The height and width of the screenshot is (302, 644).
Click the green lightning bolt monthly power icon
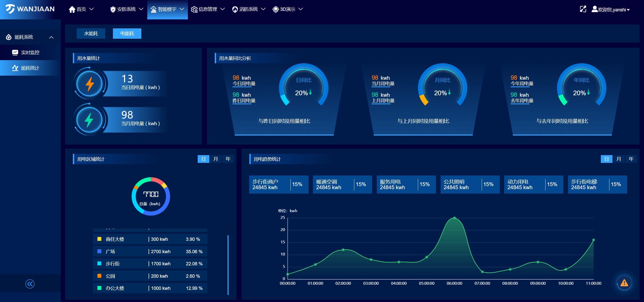[89, 120]
